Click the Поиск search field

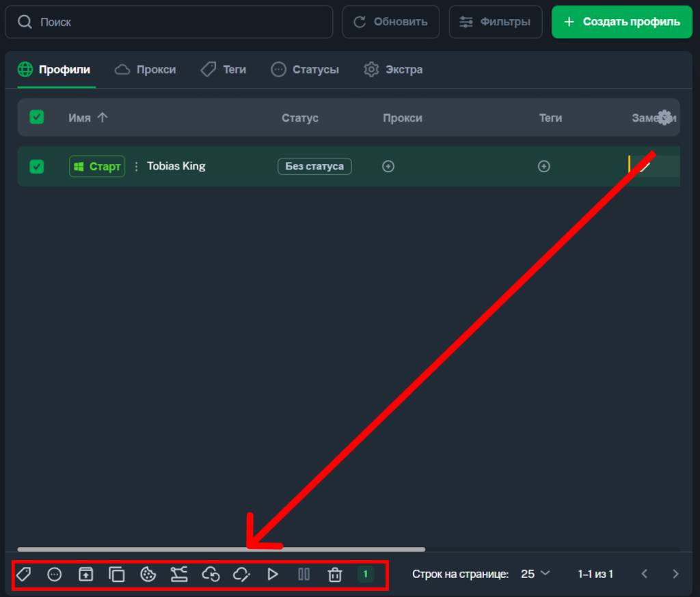coord(169,22)
